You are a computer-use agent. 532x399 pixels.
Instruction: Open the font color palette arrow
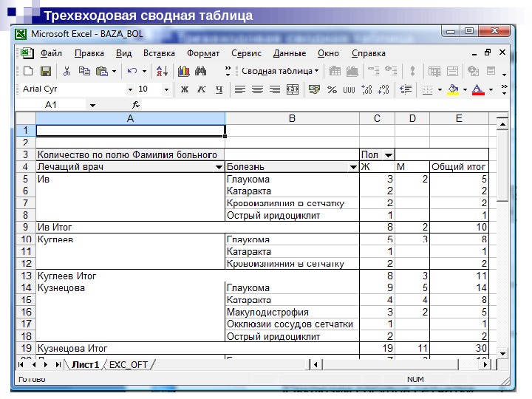(x=491, y=90)
